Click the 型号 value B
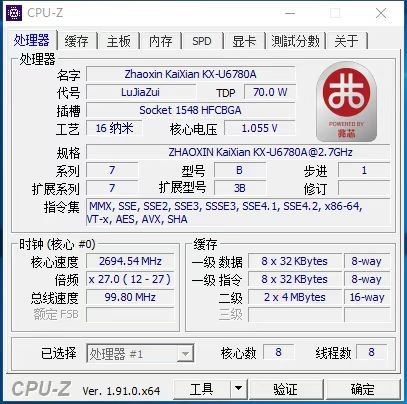 240,170
